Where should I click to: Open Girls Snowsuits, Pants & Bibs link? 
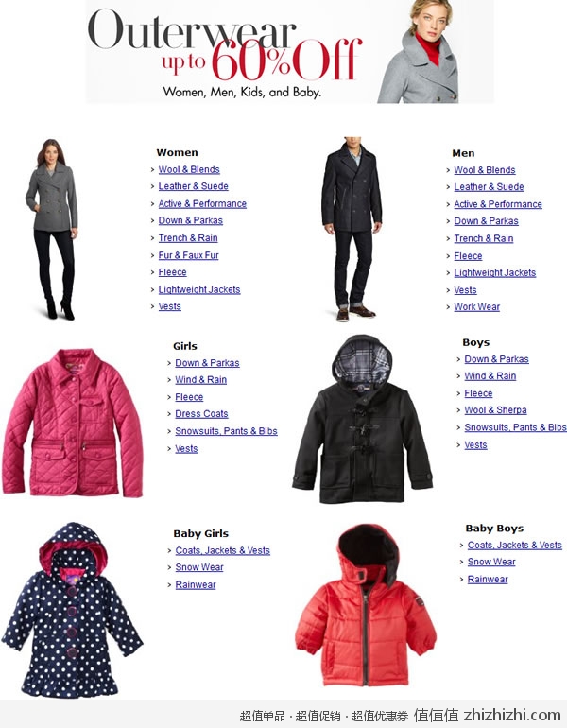pos(226,431)
